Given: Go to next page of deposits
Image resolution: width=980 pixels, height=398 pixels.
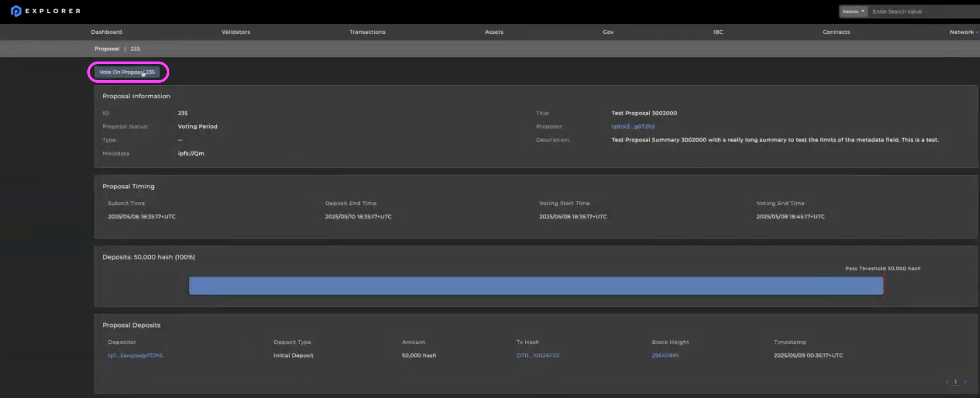Looking at the screenshot, I should point(965,382).
